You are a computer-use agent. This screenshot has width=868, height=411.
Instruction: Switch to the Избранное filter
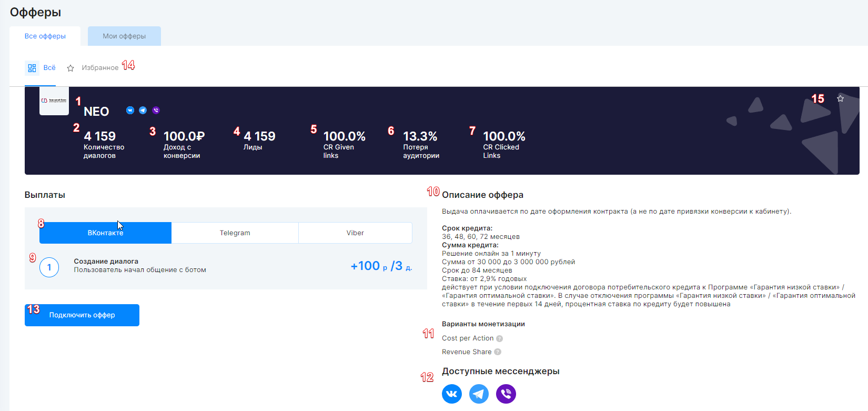click(99, 68)
